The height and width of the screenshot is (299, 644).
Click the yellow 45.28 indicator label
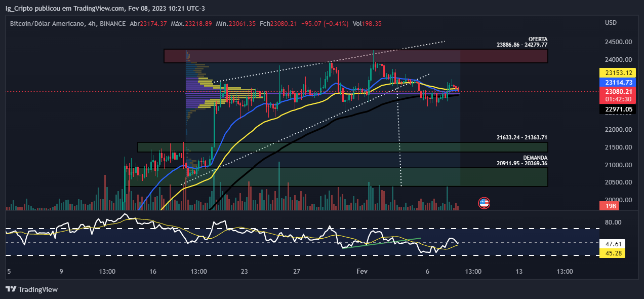614,253
